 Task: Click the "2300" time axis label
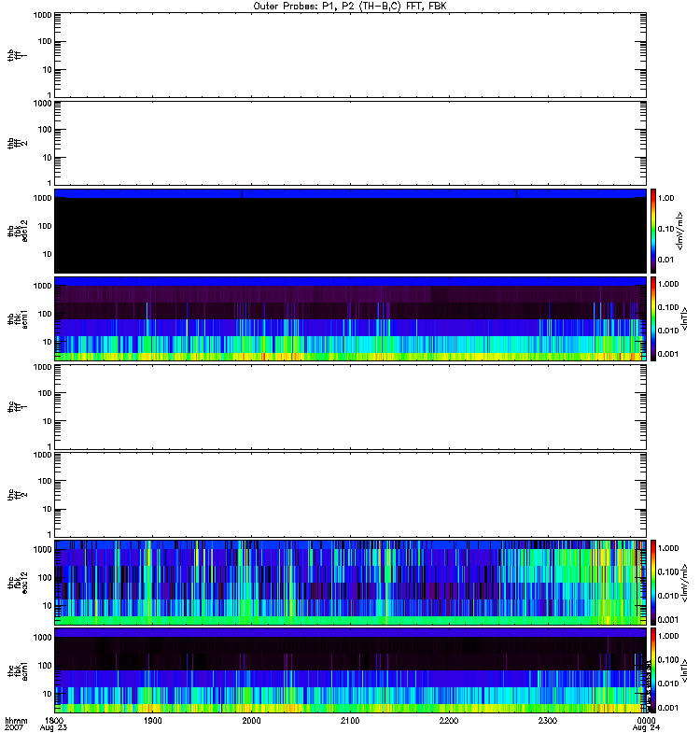point(548,720)
